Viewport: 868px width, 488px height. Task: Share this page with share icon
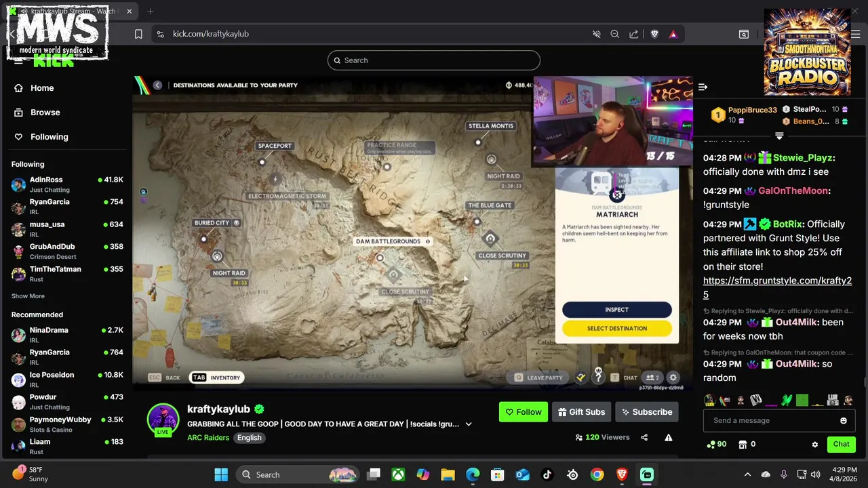click(x=634, y=34)
